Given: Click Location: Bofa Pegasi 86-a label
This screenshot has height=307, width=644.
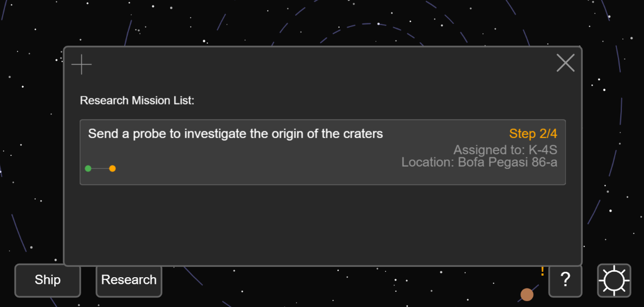Looking at the screenshot, I should tap(479, 162).
